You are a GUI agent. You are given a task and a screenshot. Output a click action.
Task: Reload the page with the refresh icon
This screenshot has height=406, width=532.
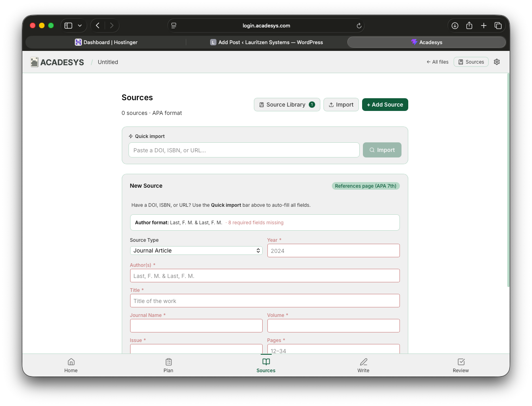click(x=359, y=25)
